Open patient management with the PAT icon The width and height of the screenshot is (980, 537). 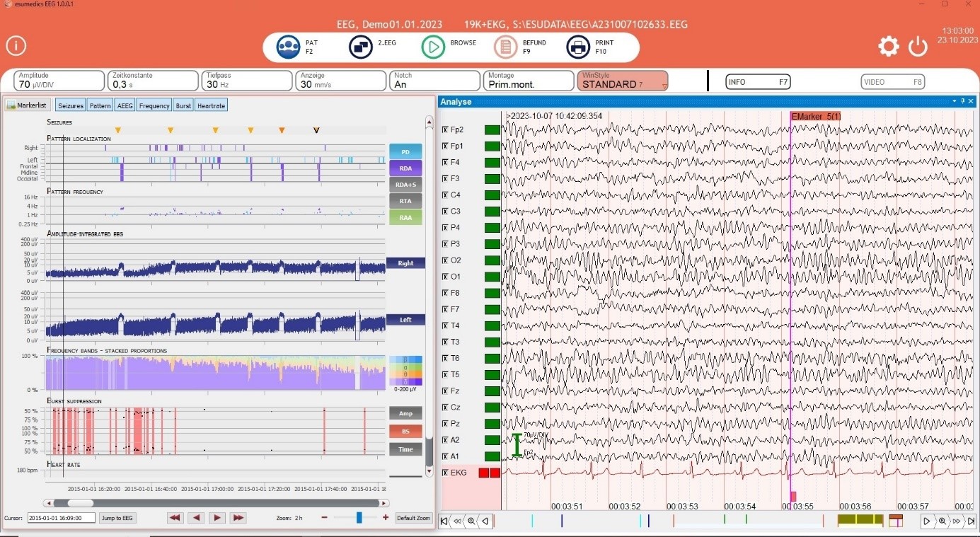288,46
